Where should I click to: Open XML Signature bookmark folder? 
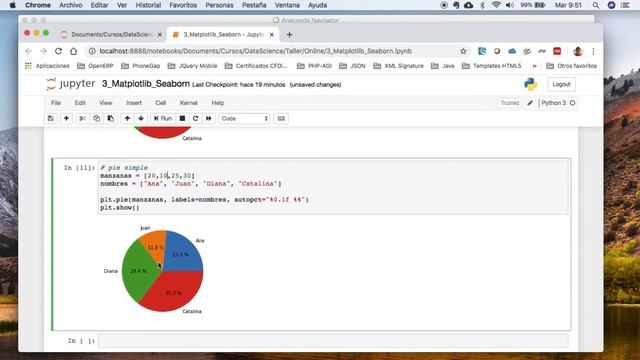pyautogui.click(x=399, y=66)
